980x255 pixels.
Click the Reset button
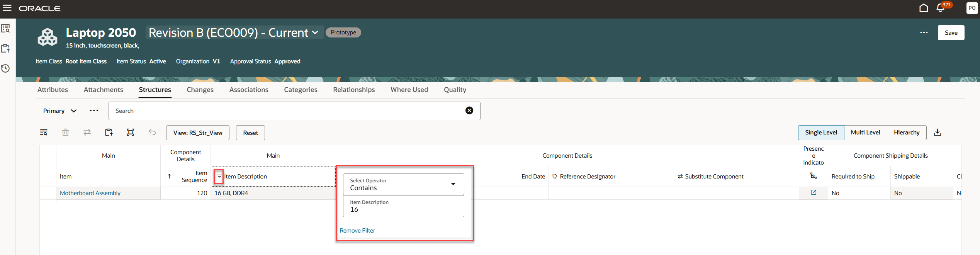250,133
